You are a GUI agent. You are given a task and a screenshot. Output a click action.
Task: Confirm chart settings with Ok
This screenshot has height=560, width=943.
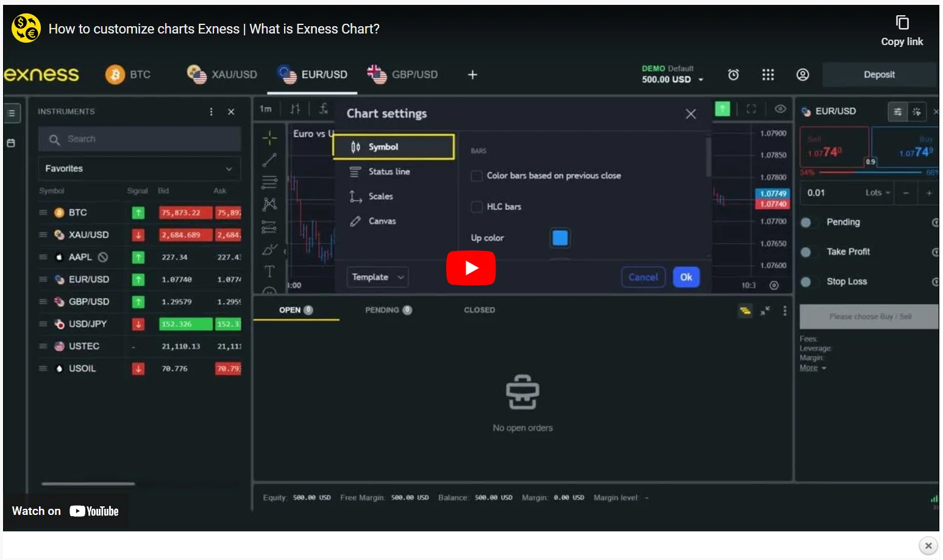pyautogui.click(x=686, y=277)
